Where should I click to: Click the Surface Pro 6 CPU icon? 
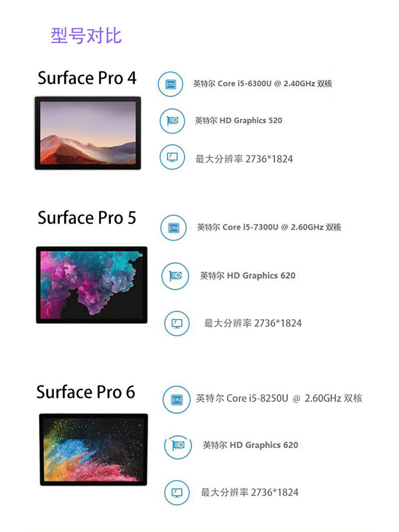click(x=177, y=399)
